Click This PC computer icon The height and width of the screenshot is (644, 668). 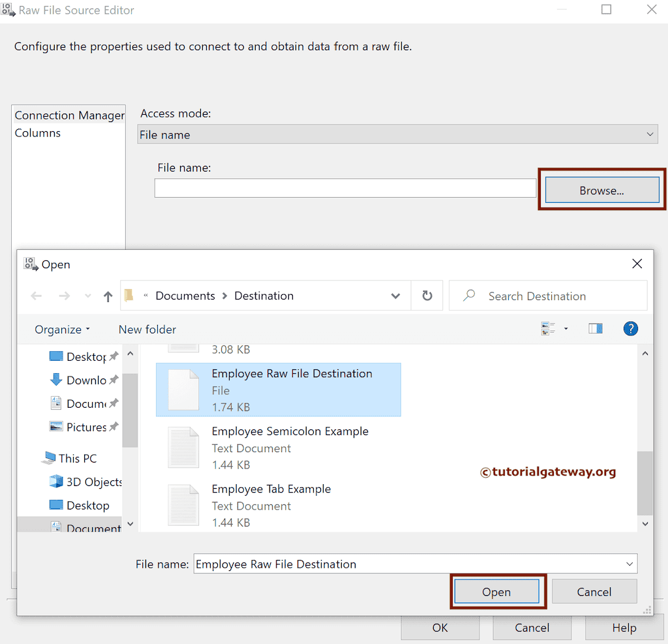48,458
